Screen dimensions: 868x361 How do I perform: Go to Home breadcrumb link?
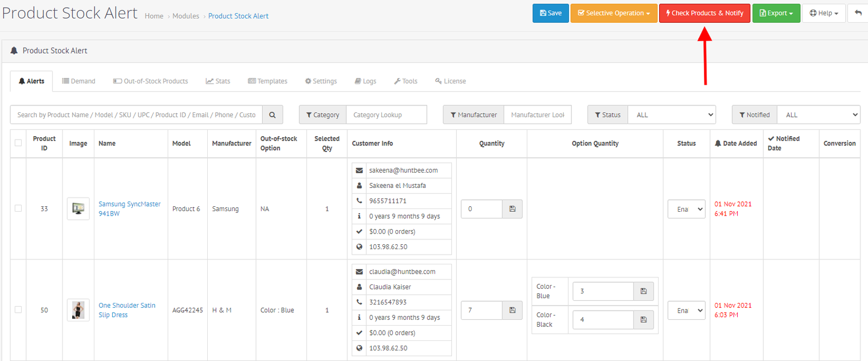[x=154, y=16]
